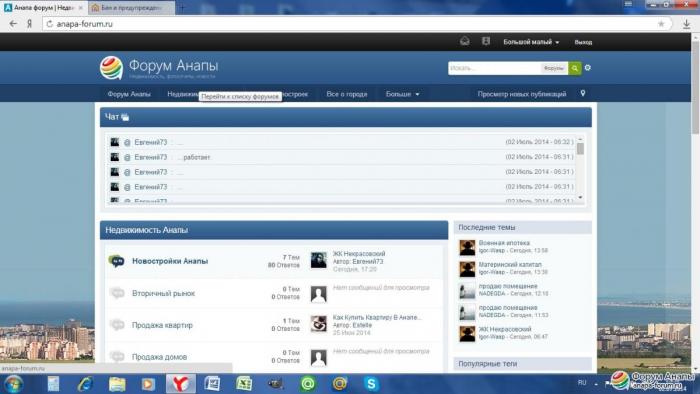
Task: Close the Анапа форум tab
Action: click(x=81, y=8)
